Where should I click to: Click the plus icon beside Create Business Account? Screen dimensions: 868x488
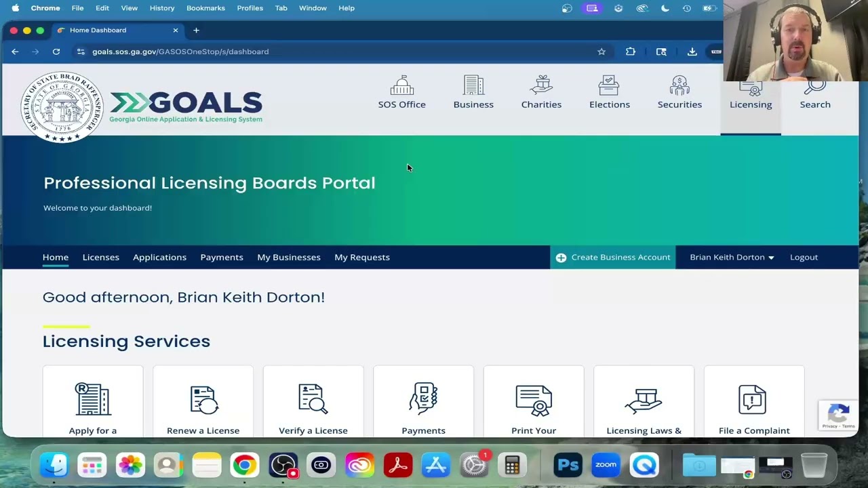561,258
